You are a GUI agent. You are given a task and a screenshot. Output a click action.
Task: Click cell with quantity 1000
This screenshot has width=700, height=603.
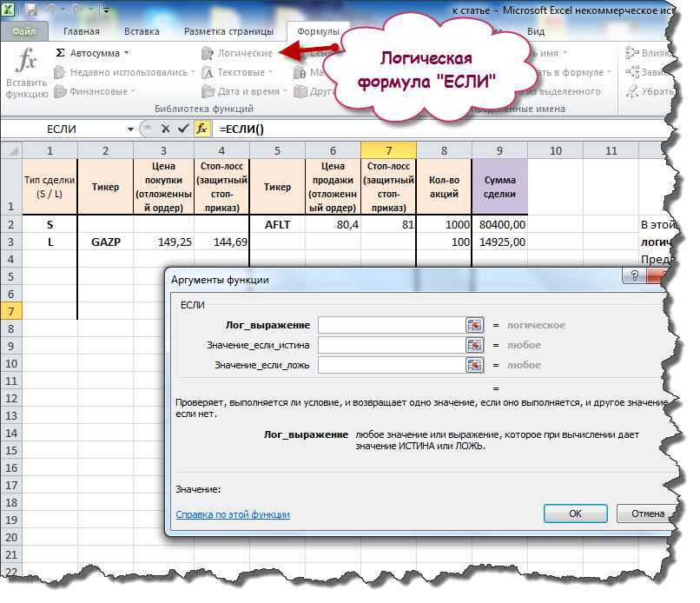tap(444, 225)
